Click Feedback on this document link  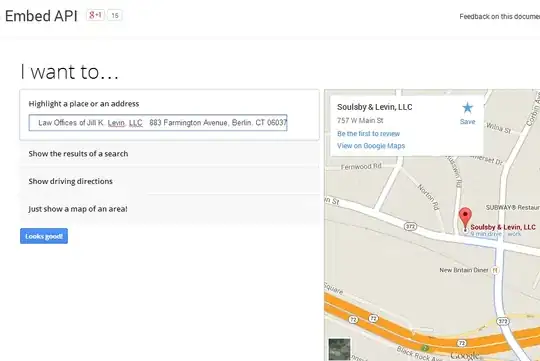pyautogui.click(x=499, y=17)
